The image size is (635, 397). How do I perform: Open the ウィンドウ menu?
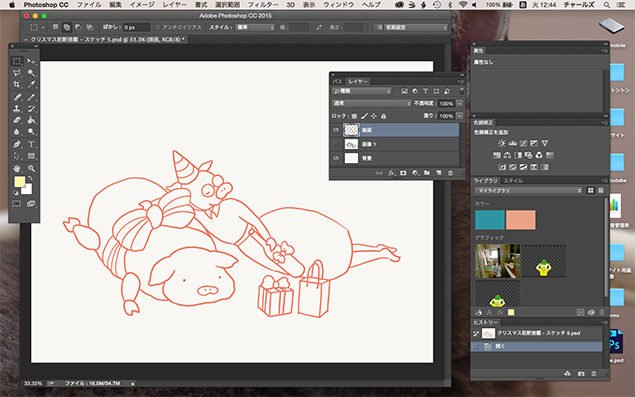point(339,5)
